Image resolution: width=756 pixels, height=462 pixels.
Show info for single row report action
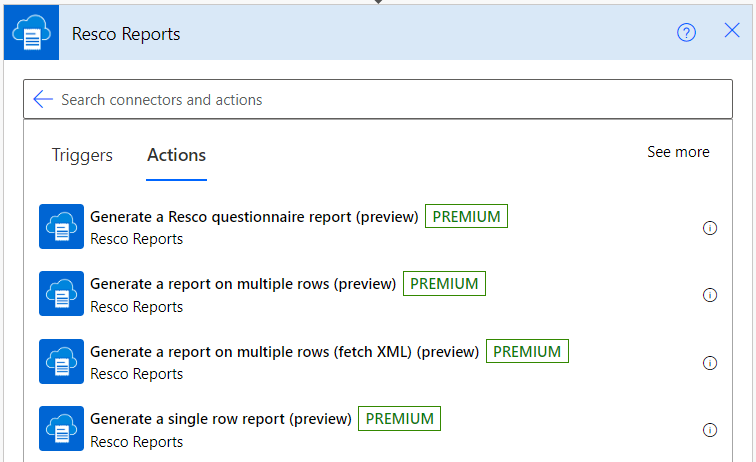(x=710, y=430)
